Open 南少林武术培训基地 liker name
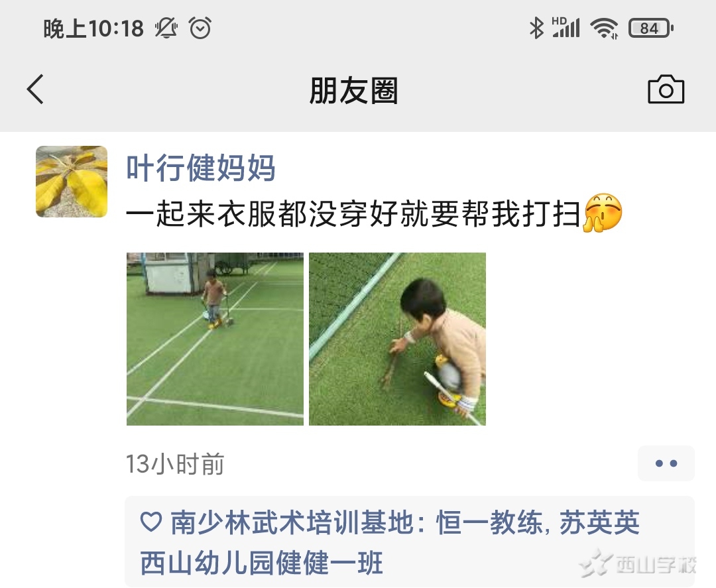The image size is (716, 588). point(292,522)
